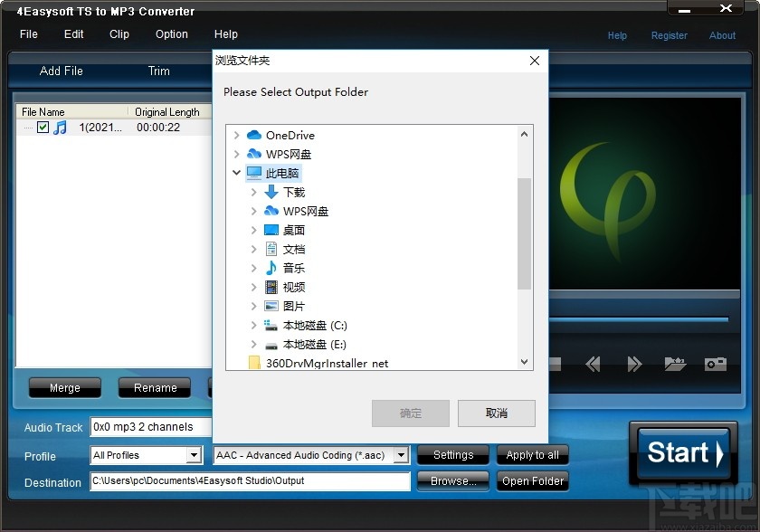Click the Start conversion button
The height and width of the screenshot is (532, 760).
click(x=683, y=452)
